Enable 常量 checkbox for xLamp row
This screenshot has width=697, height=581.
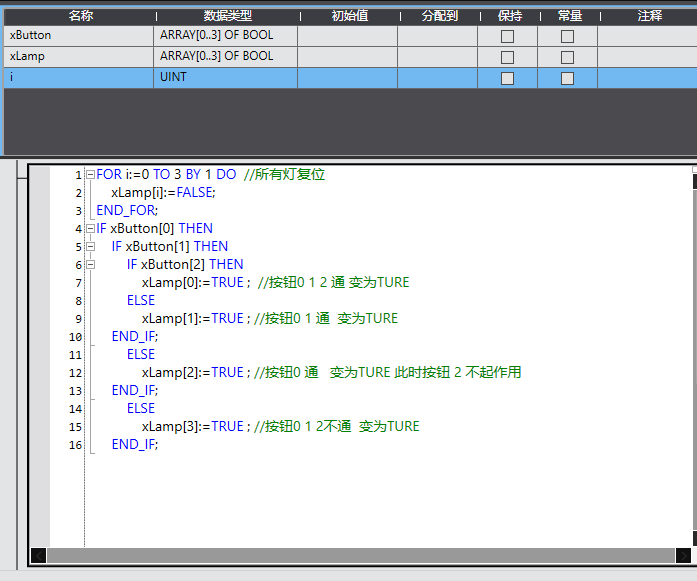(567, 57)
